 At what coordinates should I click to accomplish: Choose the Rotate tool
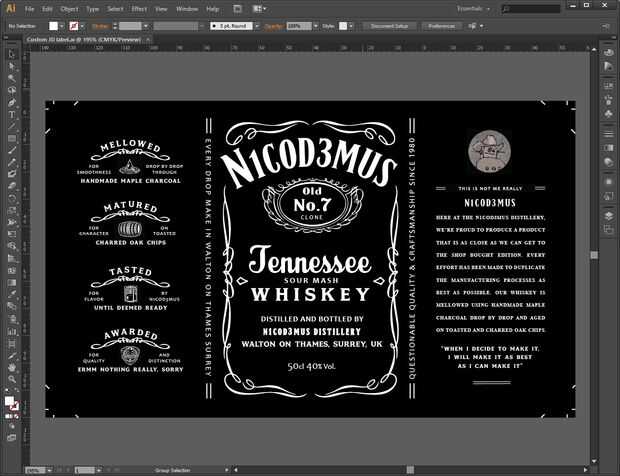(12, 198)
